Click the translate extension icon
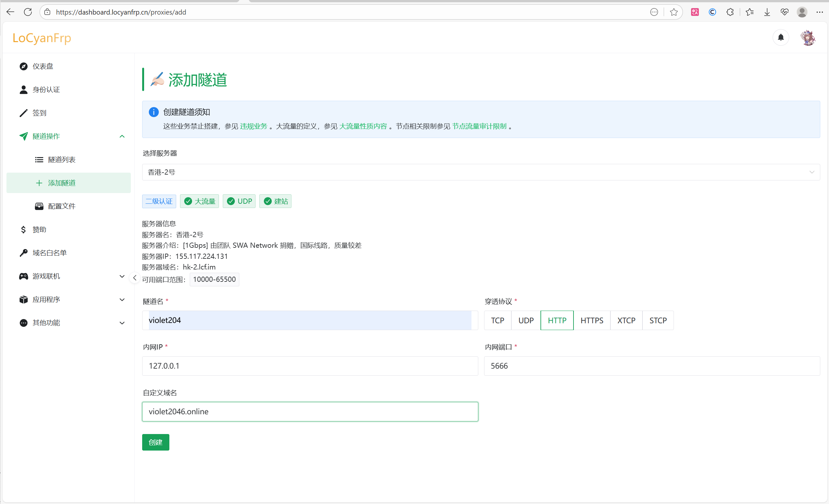829x504 pixels. pyautogui.click(x=695, y=12)
